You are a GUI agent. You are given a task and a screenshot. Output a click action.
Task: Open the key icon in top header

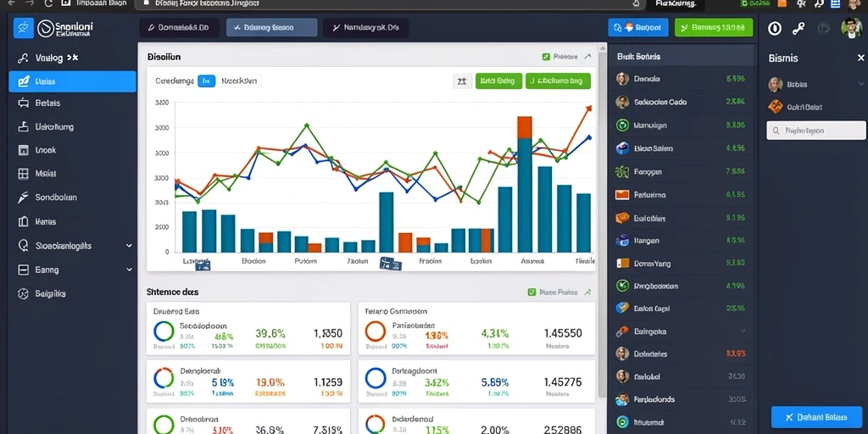click(798, 28)
